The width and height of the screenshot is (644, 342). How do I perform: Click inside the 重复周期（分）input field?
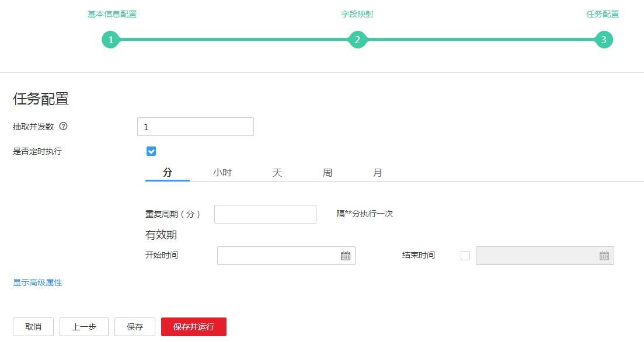264,214
